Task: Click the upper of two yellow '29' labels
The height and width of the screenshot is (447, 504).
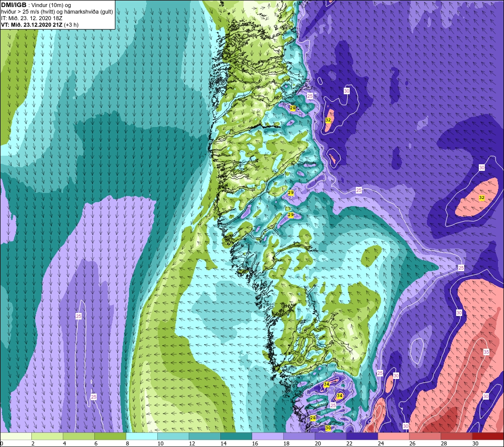Action: 291,193
